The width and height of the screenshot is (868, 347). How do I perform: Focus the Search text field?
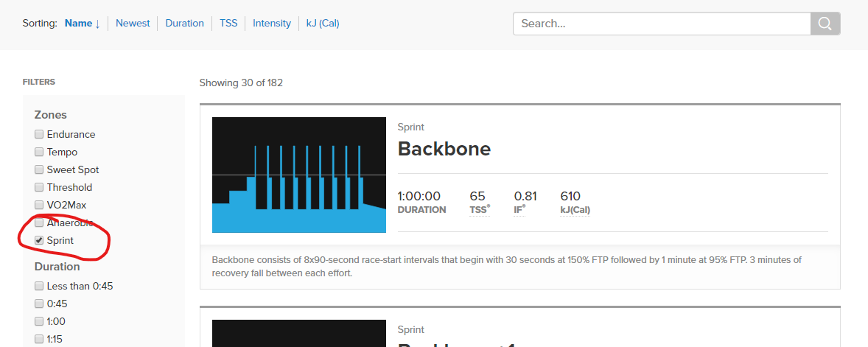(662, 24)
